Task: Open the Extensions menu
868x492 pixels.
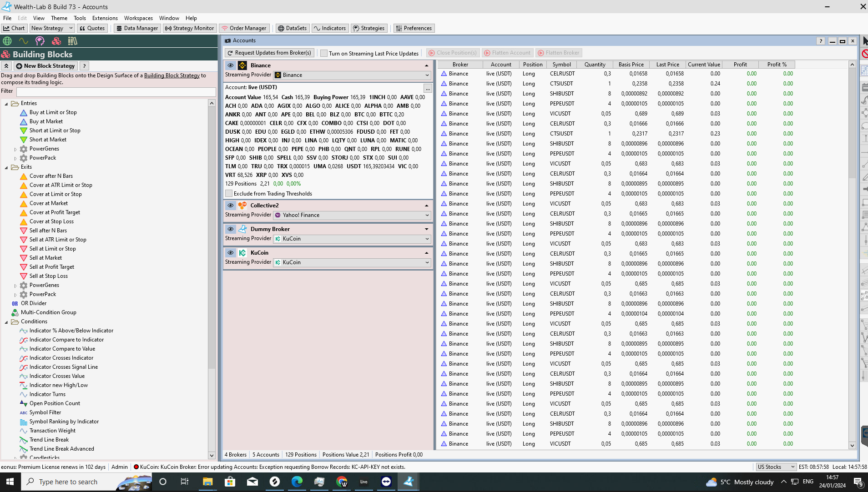Action: coord(105,18)
